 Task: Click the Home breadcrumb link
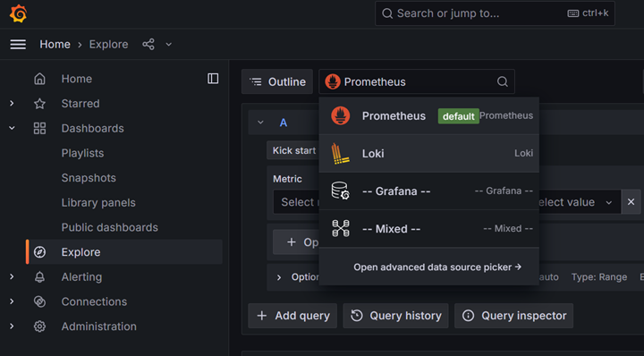(55, 45)
